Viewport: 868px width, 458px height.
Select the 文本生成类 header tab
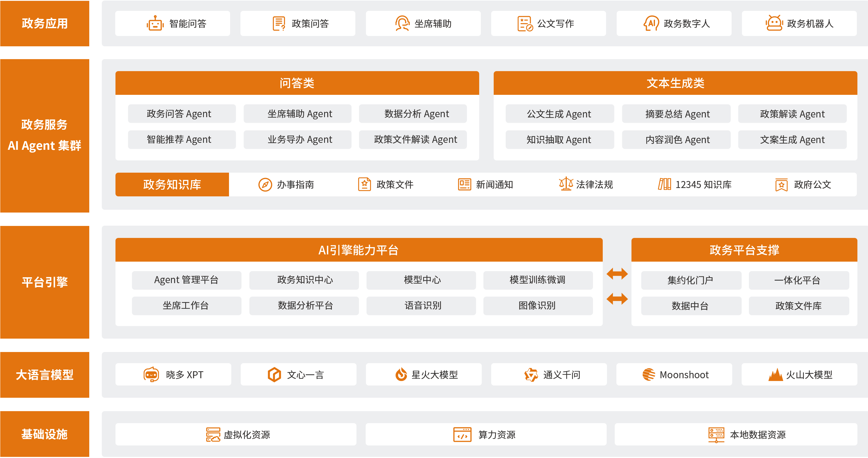pos(675,83)
